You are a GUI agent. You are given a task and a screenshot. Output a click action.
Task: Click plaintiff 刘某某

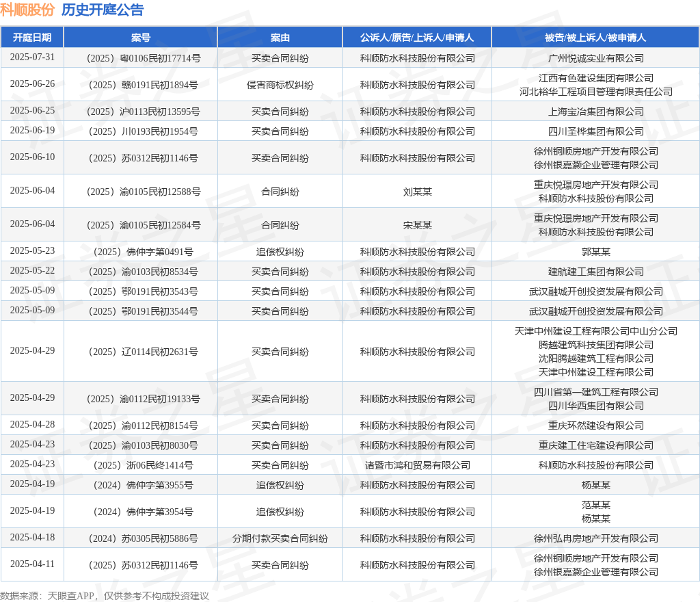pyautogui.click(x=418, y=192)
